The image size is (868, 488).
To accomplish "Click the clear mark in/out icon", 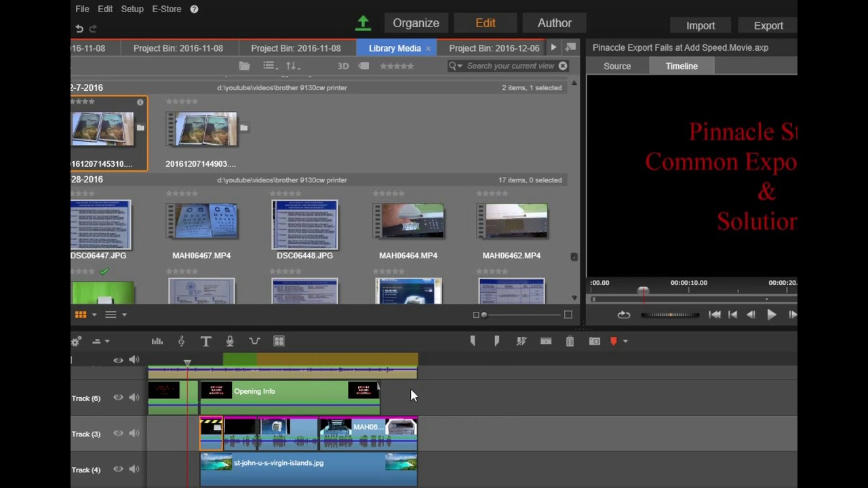I will click(521, 341).
